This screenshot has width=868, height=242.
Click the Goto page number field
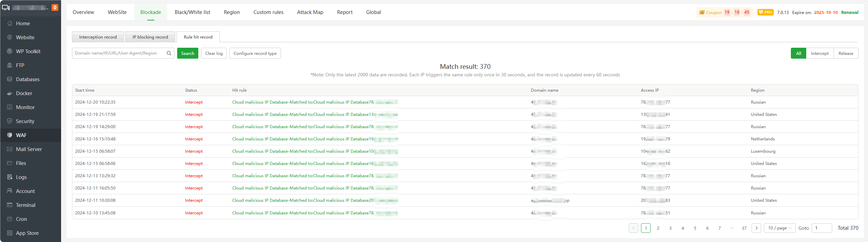tap(821, 228)
